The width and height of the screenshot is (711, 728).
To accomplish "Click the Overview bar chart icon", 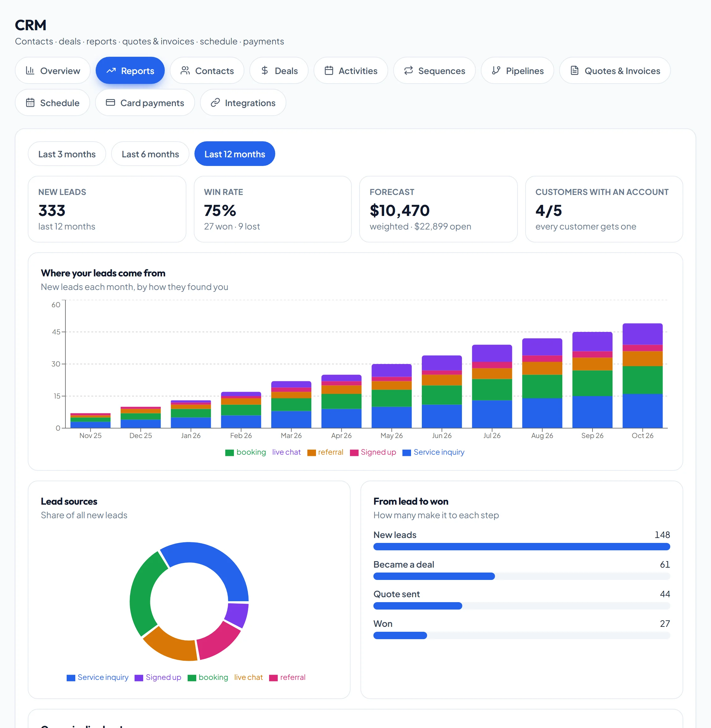I will [x=30, y=71].
